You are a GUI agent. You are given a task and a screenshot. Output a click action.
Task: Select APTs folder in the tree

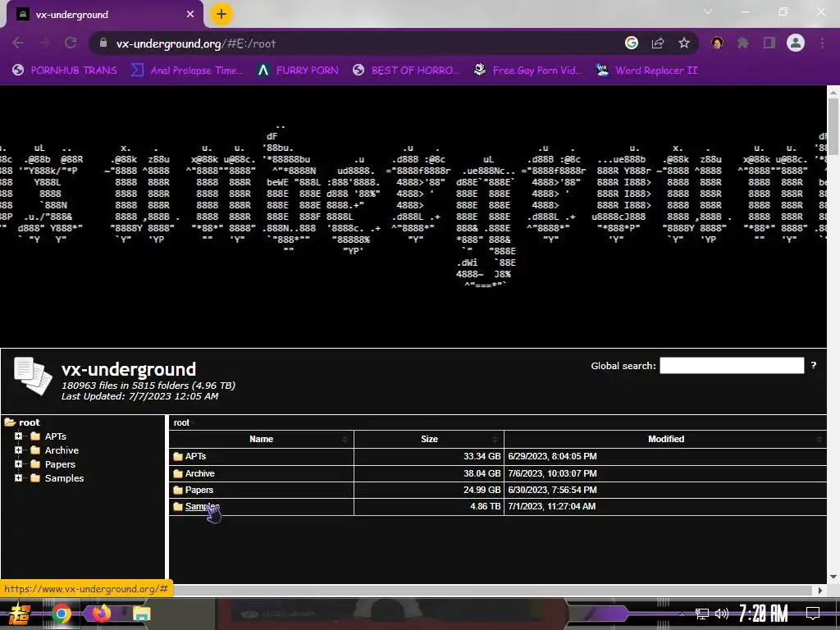click(x=55, y=436)
